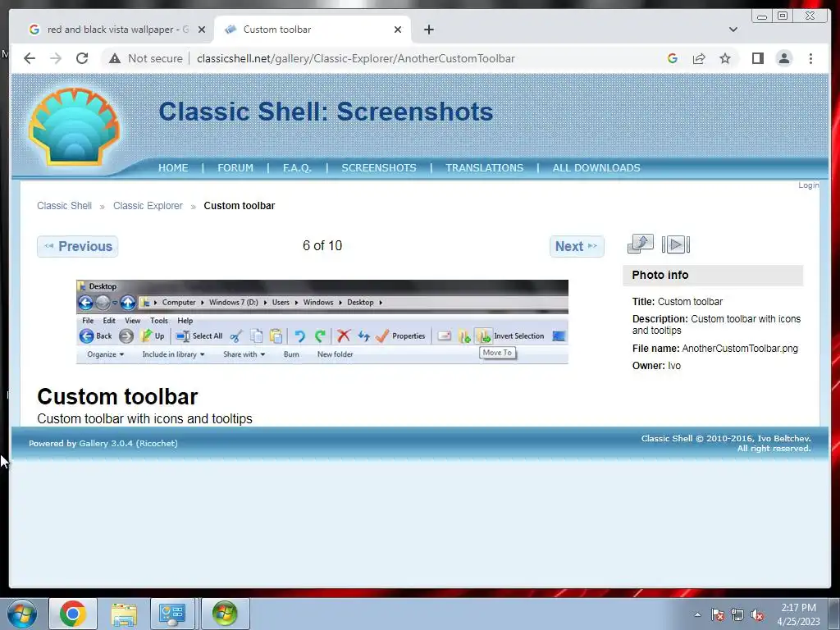Select the Custom toolbar tab
This screenshot has height=630, width=840.
[313, 30]
